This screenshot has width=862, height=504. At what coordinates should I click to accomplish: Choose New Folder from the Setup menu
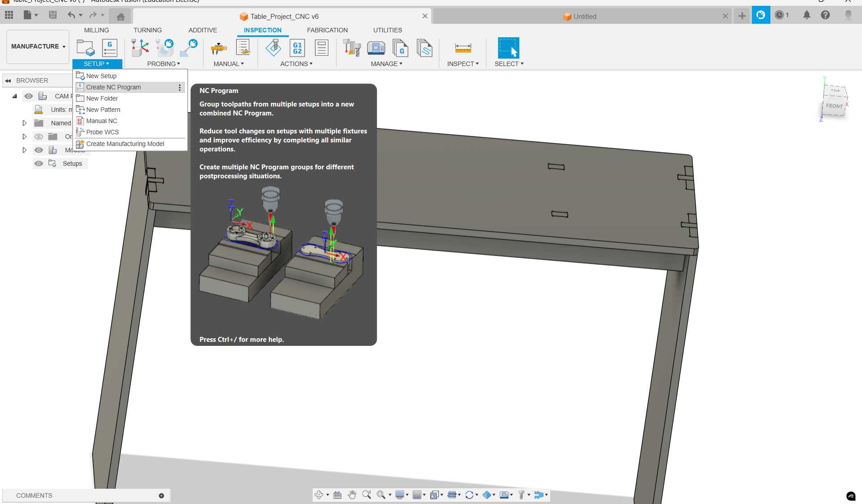pos(130,98)
